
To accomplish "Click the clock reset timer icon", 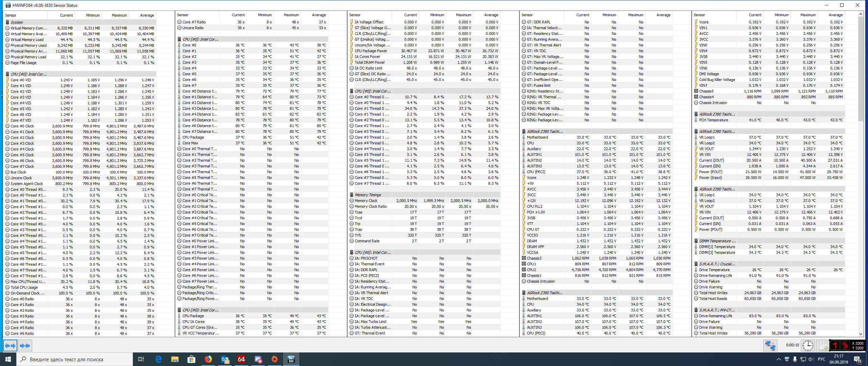I will 808,346.
